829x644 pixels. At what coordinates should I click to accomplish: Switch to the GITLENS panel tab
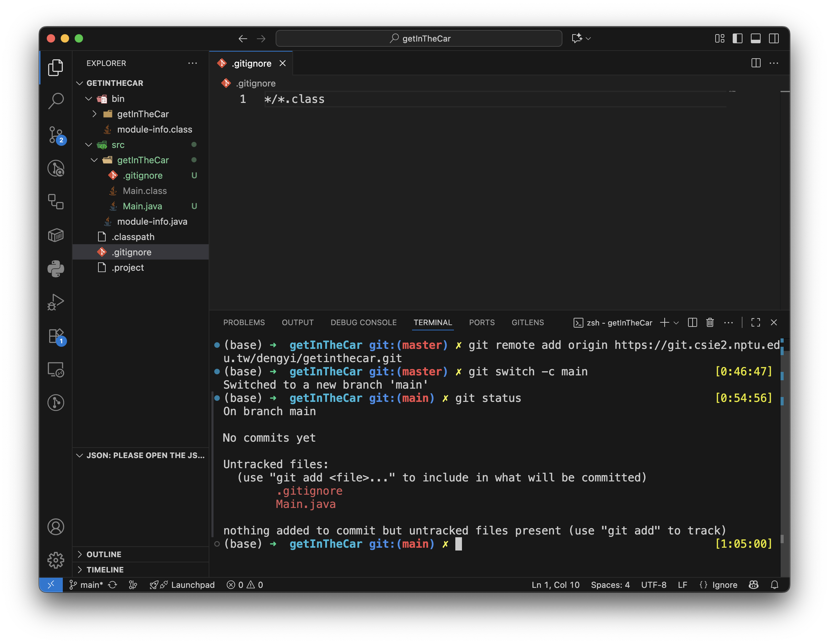(x=527, y=323)
